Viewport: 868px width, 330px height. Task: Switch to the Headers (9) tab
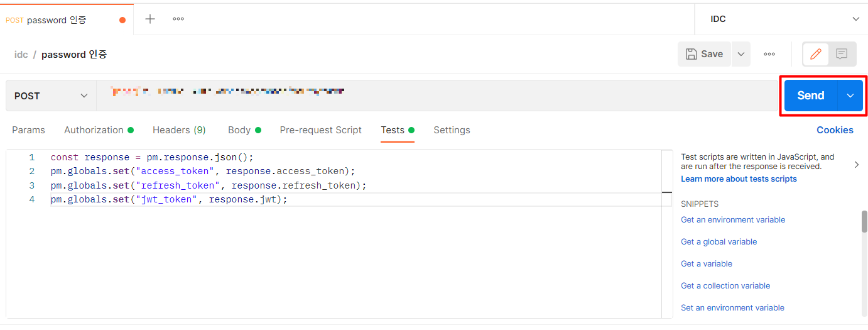[x=179, y=130]
